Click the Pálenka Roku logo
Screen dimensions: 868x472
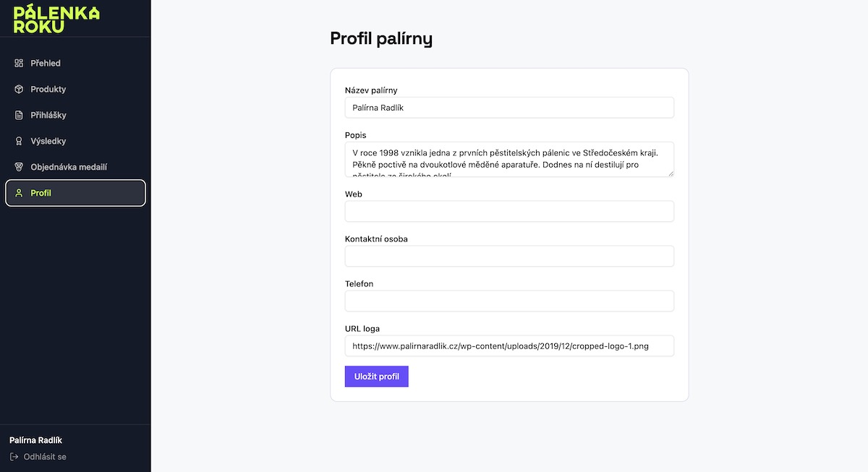click(56, 19)
